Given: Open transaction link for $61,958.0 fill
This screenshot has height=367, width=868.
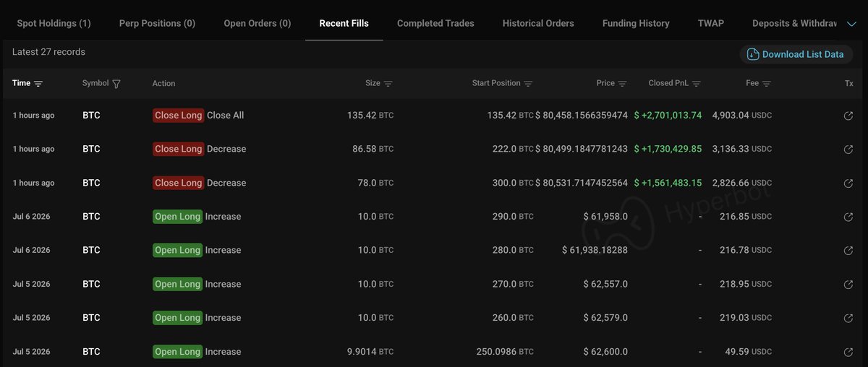Looking at the screenshot, I should pos(848,217).
